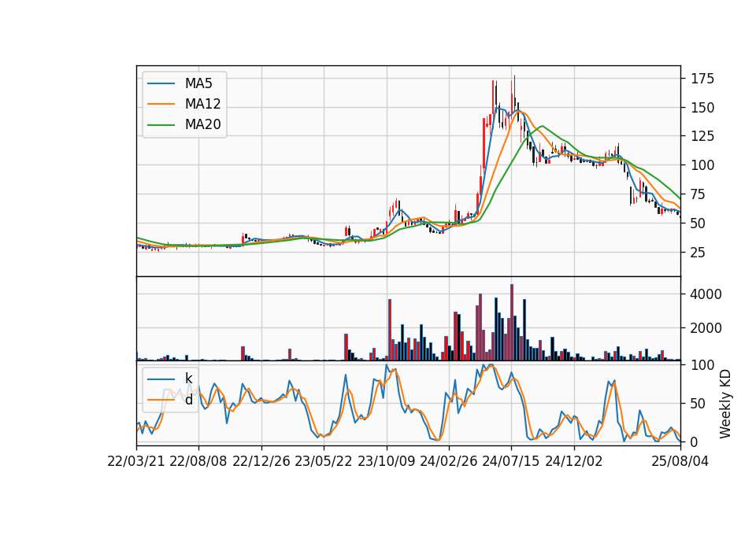Click the 22/08/08 date tick label
The image size is (756, 543).
tap(198, 461)
